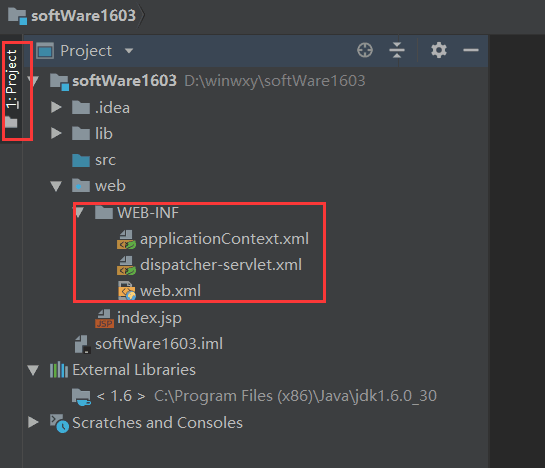Expand Scratches and Consoles arrow
545x468 pixels.
(33, 422)
